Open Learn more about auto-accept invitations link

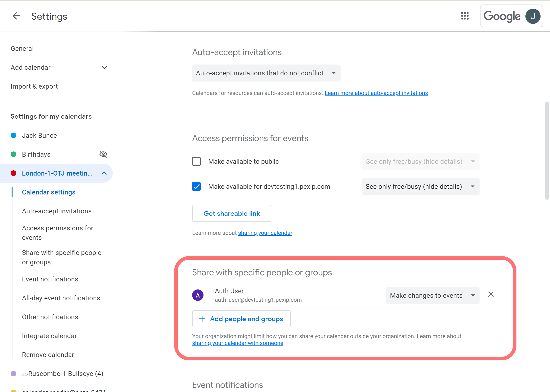click(x=376, y=93)
